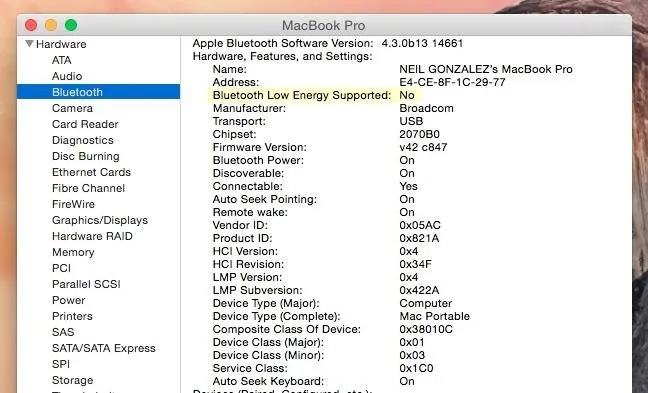Click the Composite Class value 0x38010C
Screen dimensions: 648x393
point(426,329)
